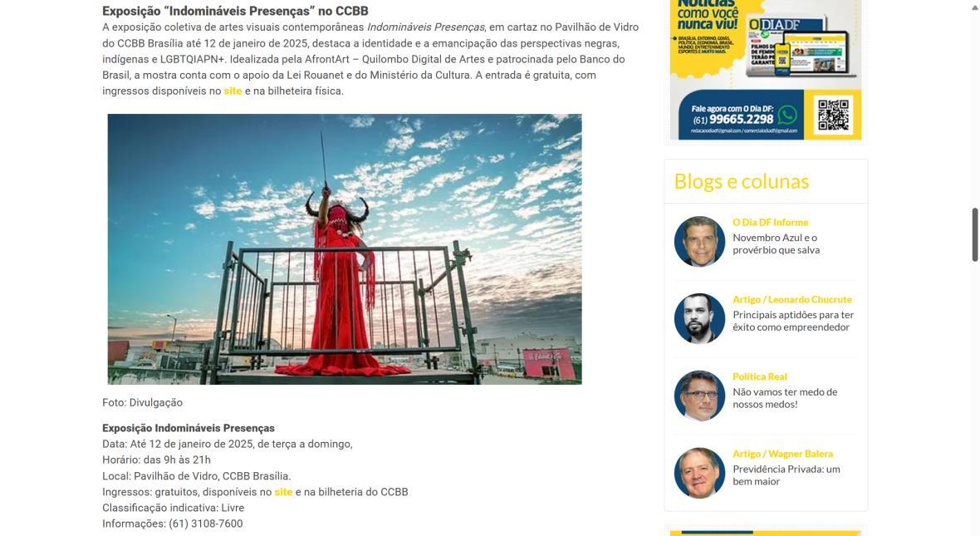Open the "O Dia DF Informe" column title
This screenshot has width=980, height=536.
click(x=770, y=223)
